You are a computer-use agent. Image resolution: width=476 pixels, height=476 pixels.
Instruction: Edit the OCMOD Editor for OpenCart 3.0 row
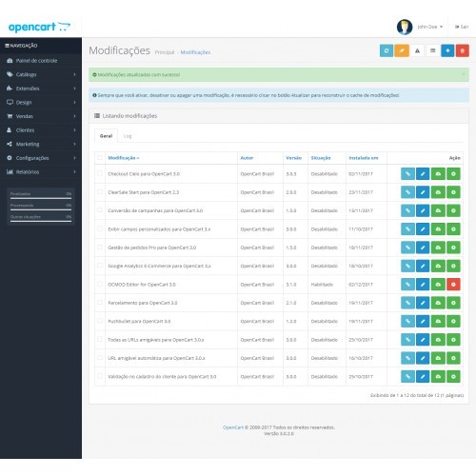423,285
